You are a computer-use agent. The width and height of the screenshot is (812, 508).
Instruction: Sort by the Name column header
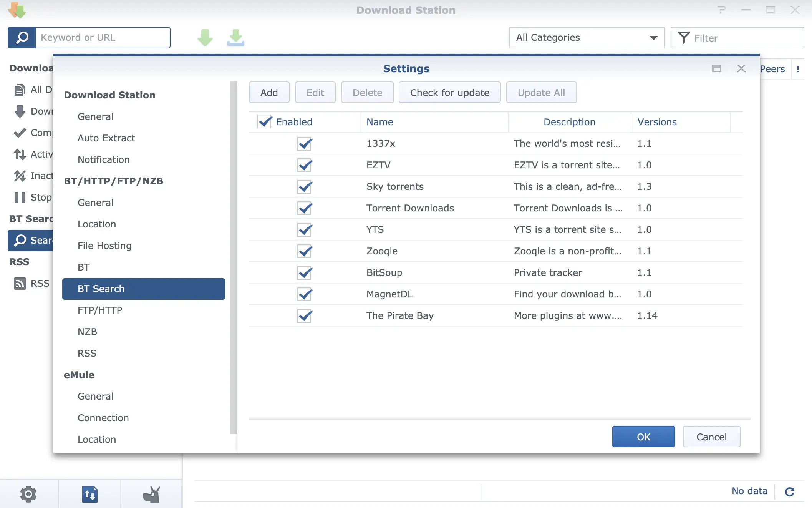pos(434,122)
